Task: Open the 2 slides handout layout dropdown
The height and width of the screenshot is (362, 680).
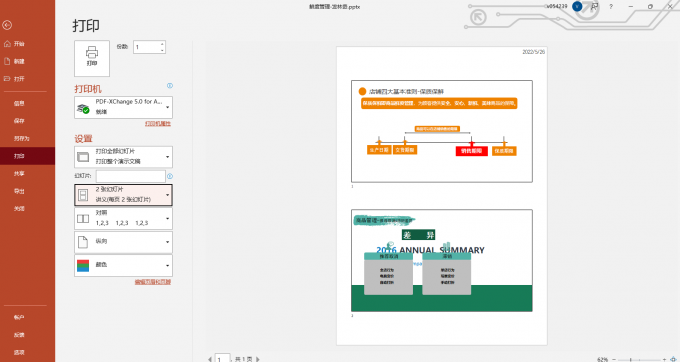Action: 124,195
